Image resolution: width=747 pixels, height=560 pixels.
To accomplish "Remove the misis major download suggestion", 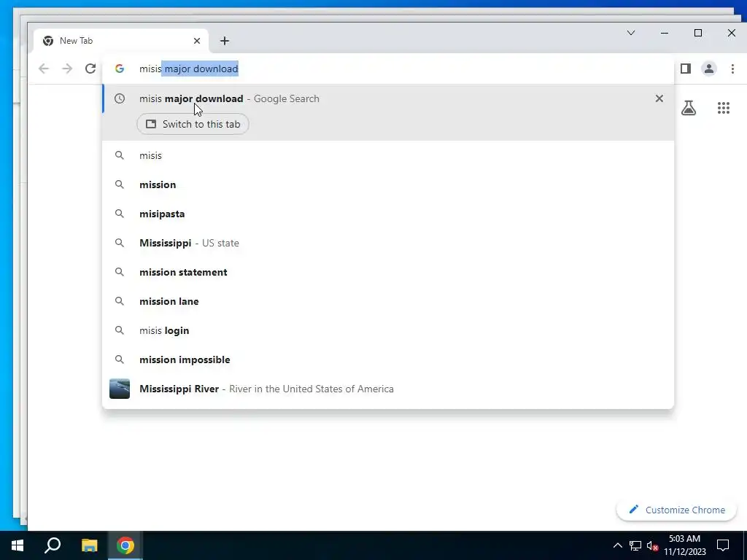I will coord(659,98).
